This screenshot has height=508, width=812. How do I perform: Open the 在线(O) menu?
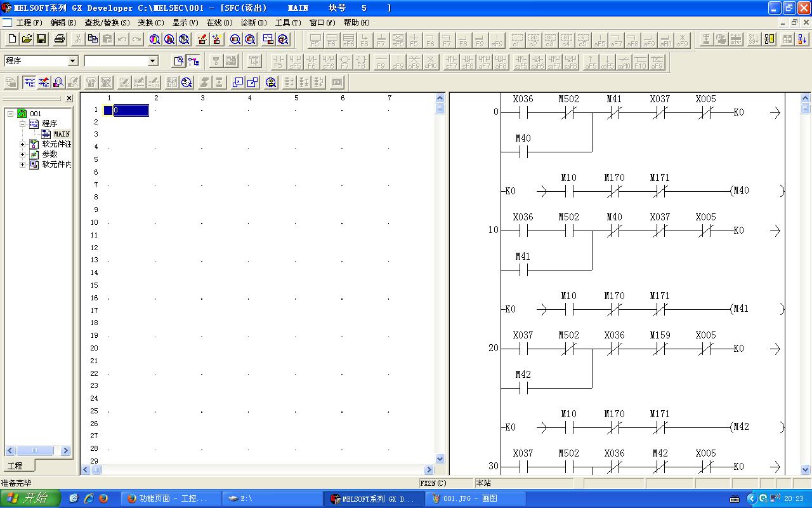pos(219,22)
